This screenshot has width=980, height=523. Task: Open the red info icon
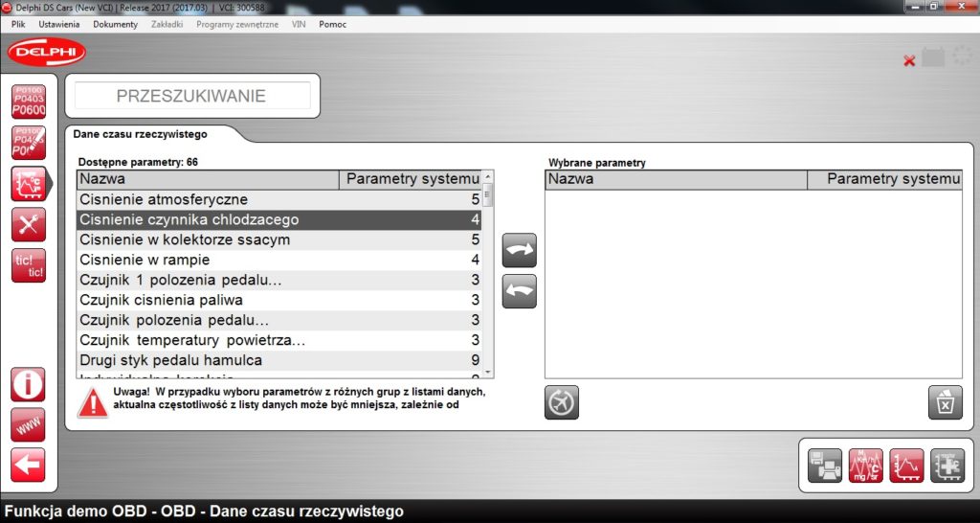coord(28,384)
